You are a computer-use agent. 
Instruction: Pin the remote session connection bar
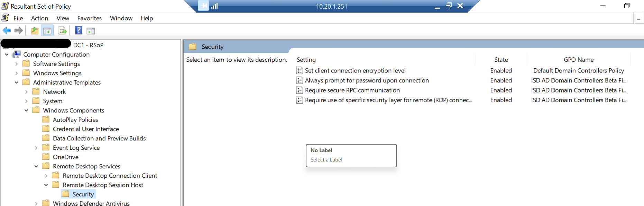pyautogui.click(x=203, y=6)
